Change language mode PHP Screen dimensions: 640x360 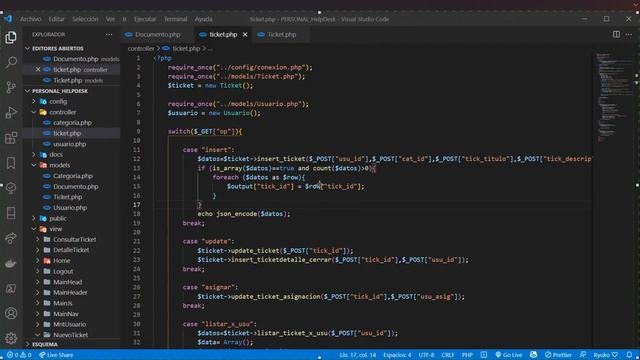click(x=467, y=355)
